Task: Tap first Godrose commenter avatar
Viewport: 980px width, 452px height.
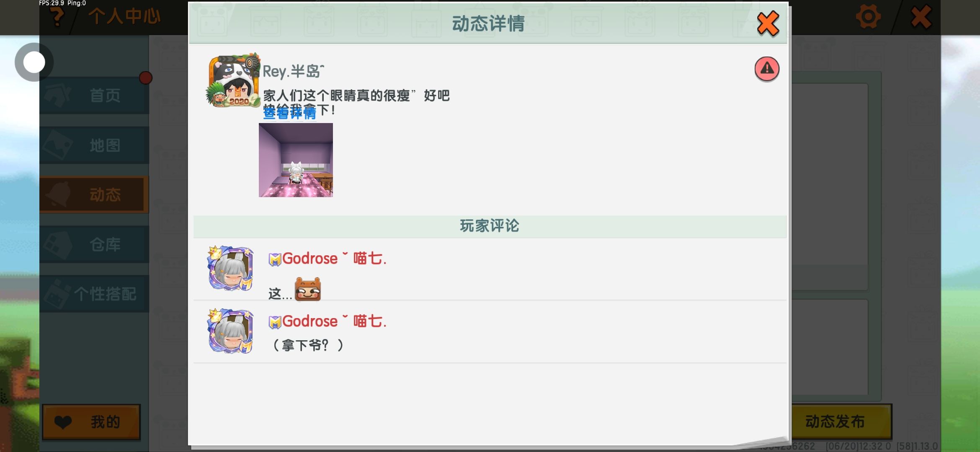Action: 231,268
